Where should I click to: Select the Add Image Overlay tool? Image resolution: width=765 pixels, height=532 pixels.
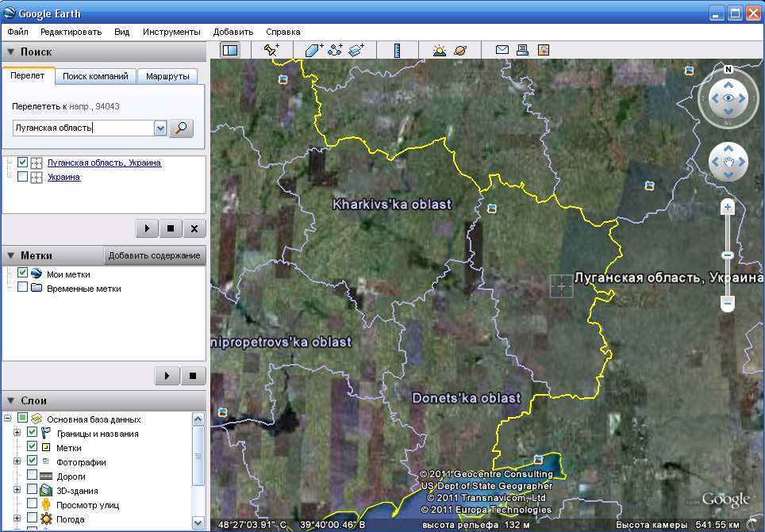pos(356,50)
